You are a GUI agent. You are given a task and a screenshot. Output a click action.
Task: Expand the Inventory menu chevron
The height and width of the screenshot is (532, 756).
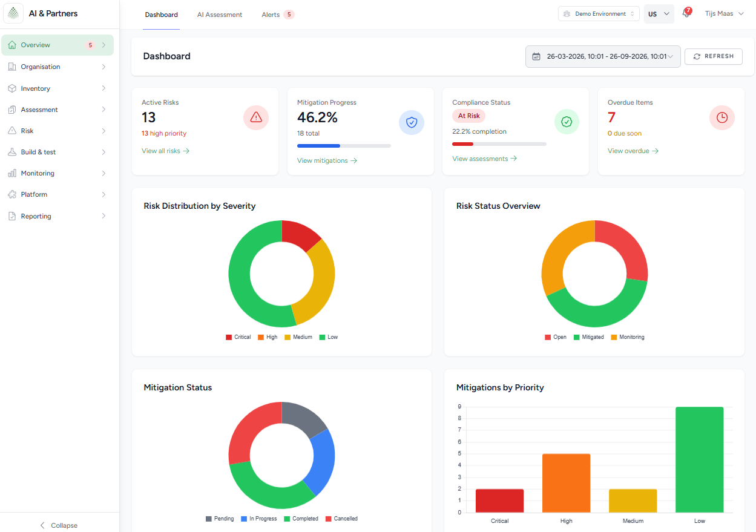[104, 88]
